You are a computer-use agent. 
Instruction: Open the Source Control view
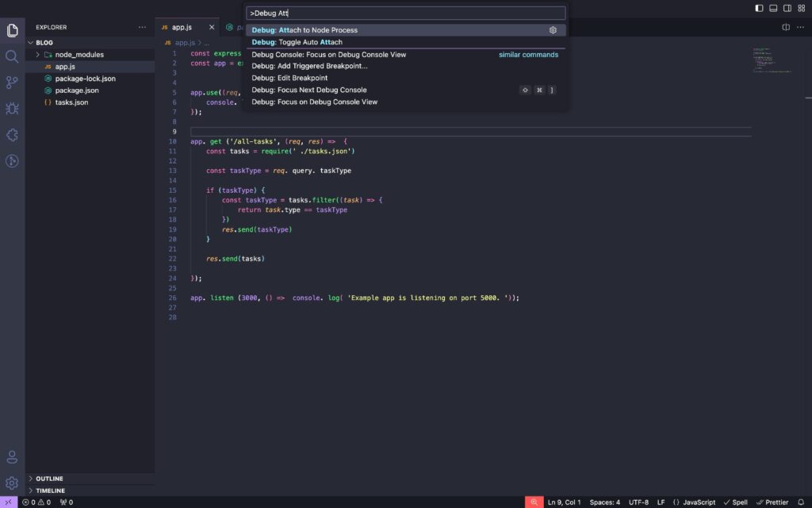[x=12, y=83]
